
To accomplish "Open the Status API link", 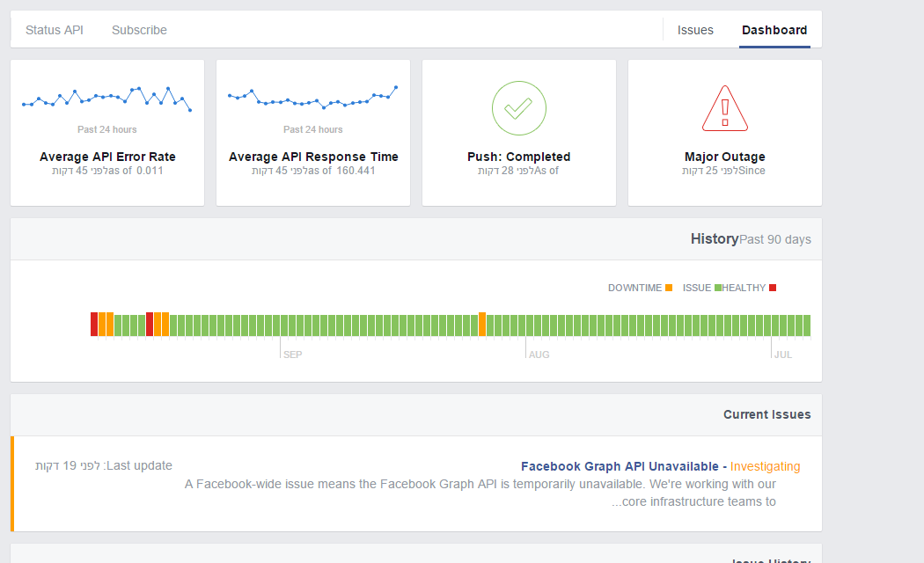I will [x=55, y=30].
